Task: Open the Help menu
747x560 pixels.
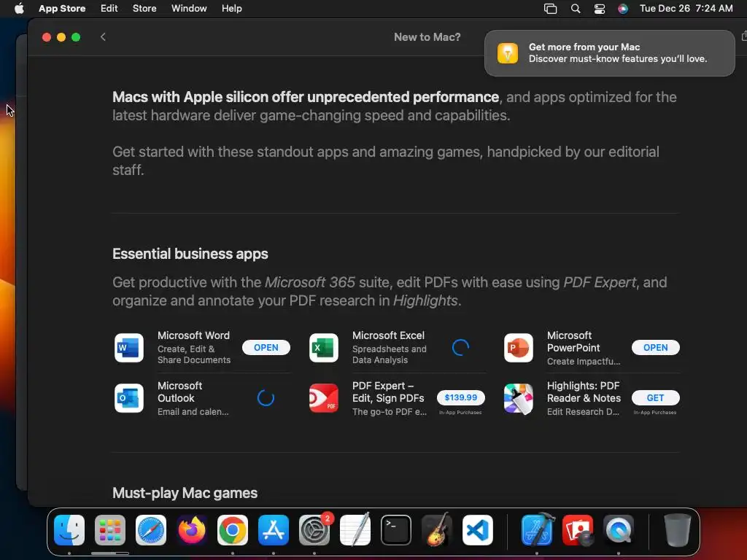Action: [x=231, y=8]
